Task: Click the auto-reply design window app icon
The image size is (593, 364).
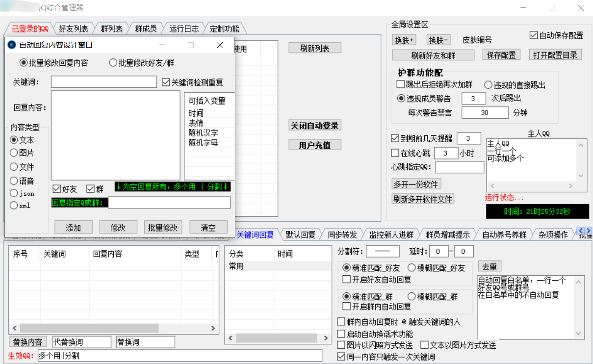Action: tap(12, 45)
